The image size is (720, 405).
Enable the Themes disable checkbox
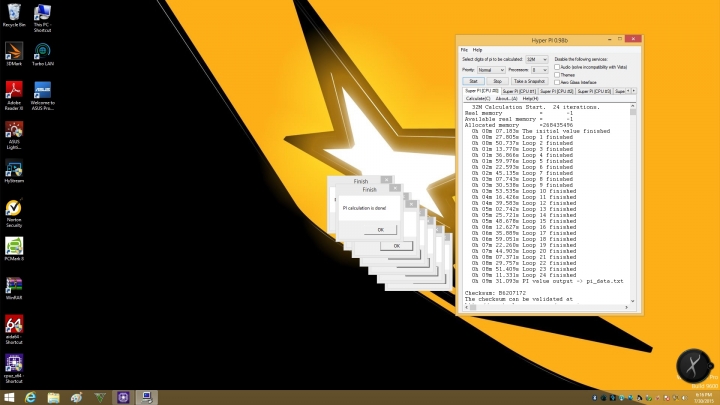pyautogui.click(x=557, y=74)
